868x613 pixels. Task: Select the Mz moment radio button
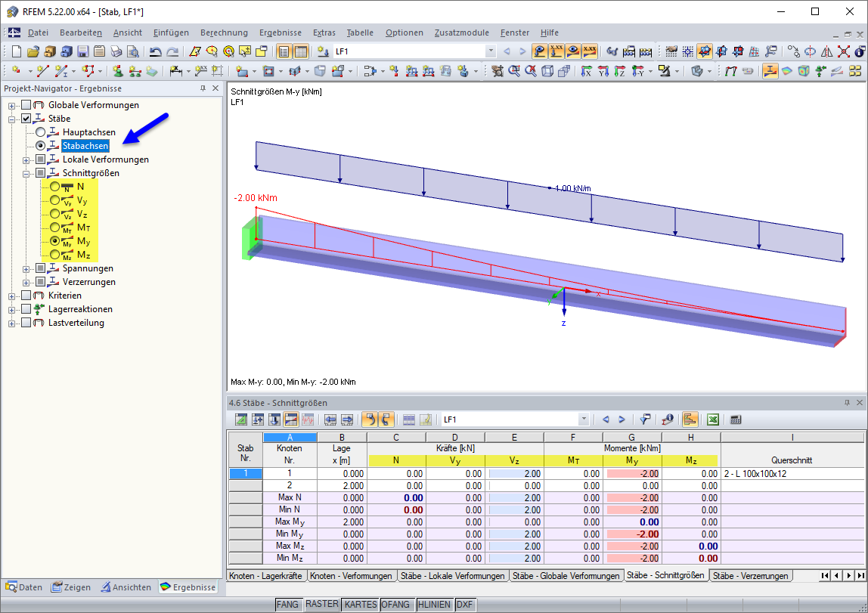[x=54, y=255]
